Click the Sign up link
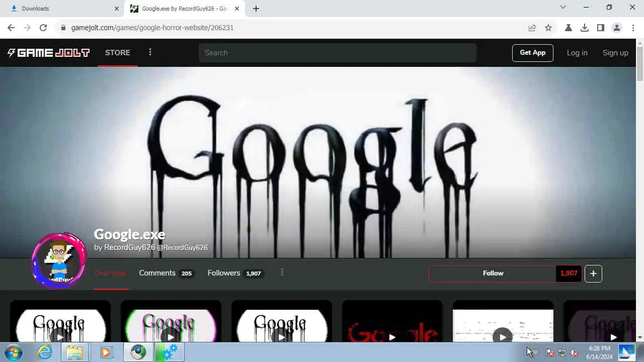The width and height of the screenshot is (644, 362). (615, 53)
